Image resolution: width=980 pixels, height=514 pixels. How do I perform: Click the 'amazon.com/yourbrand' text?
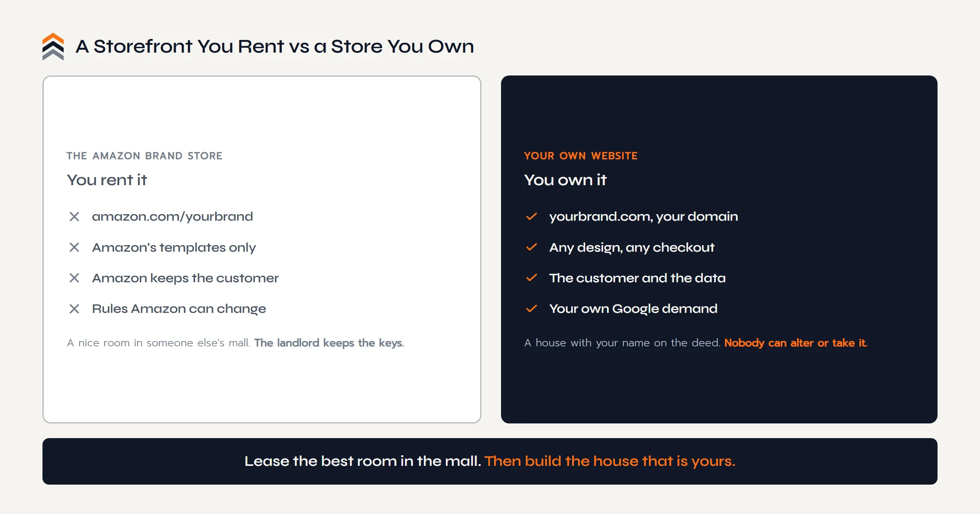click(x=172, y=217)
